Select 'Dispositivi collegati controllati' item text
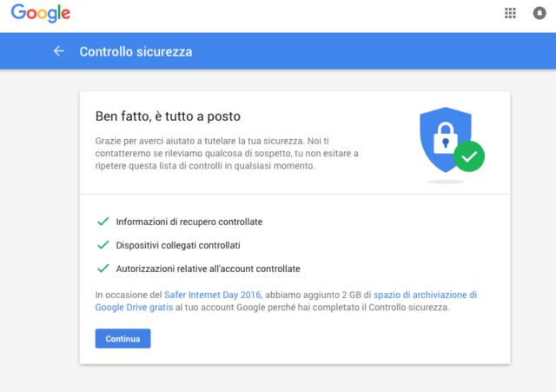The width and height of the screenshot is (556, 392). 177,245
